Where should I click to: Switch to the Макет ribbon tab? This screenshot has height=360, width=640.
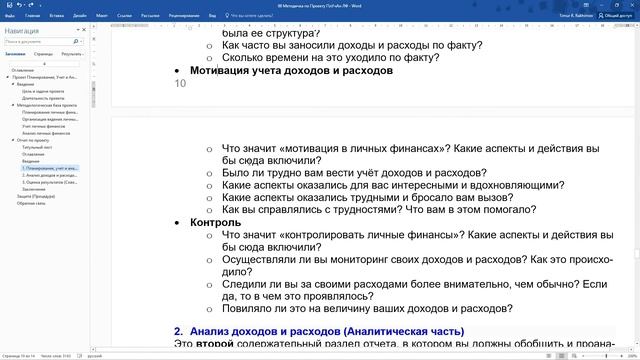pyautogui.click(x=102, y=16)
